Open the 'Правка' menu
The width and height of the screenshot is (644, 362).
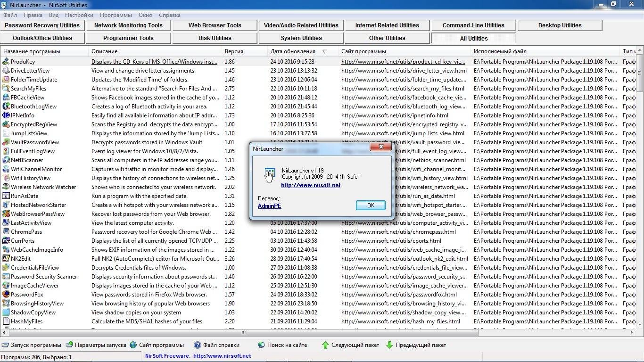[33, 15]
